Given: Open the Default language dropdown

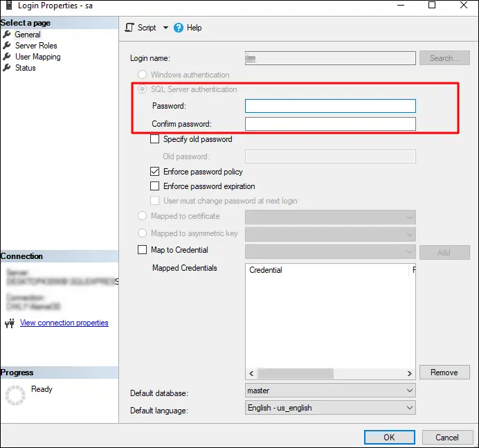Looking at the screenshot, I should point(409,408).
